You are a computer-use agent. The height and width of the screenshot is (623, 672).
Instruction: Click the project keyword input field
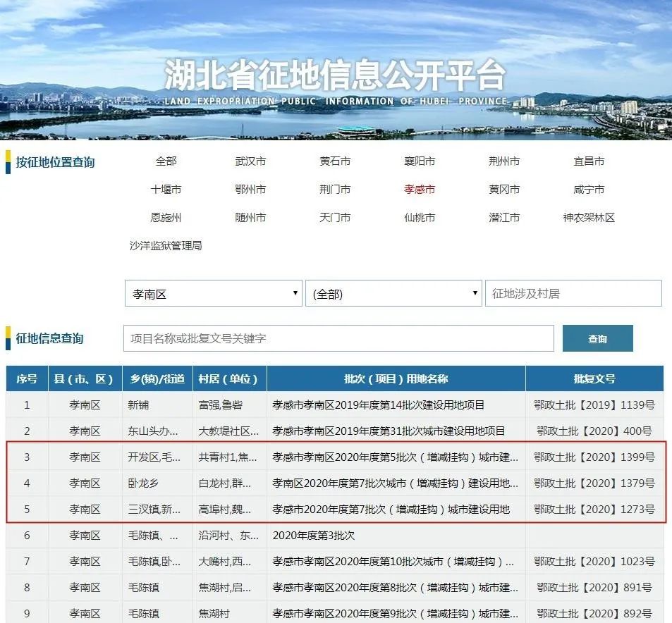[x=337, y=338]
